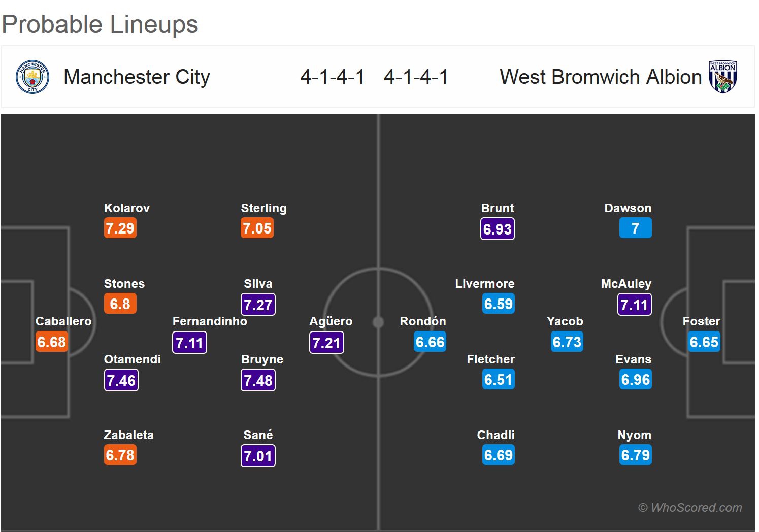Click Dawson's blue 7 rating badge

(635, 228)
